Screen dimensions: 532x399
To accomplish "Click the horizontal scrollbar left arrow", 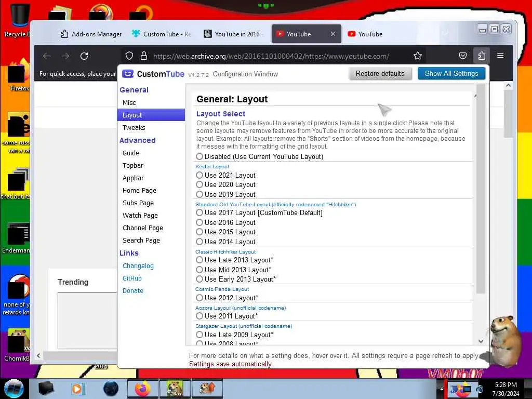I will [x=38, y=355].
